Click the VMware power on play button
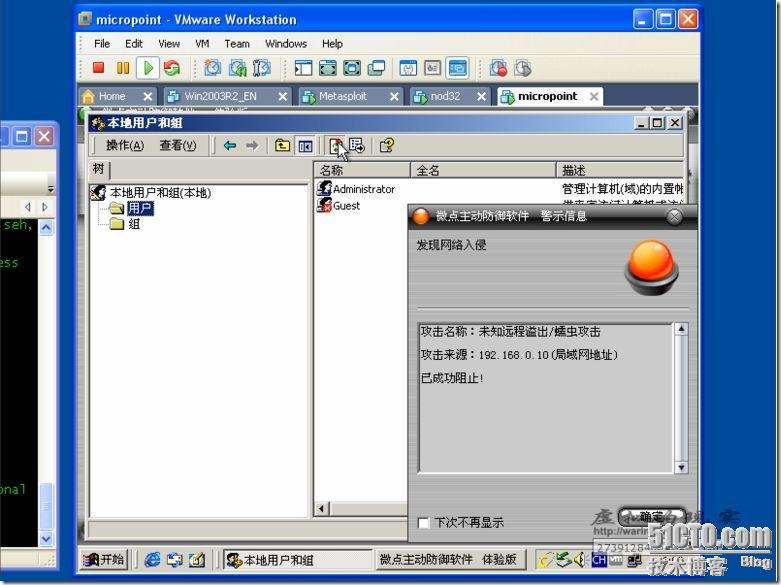Image resolution: width=781 pixels, height=585 pixels. pos(148,68)
